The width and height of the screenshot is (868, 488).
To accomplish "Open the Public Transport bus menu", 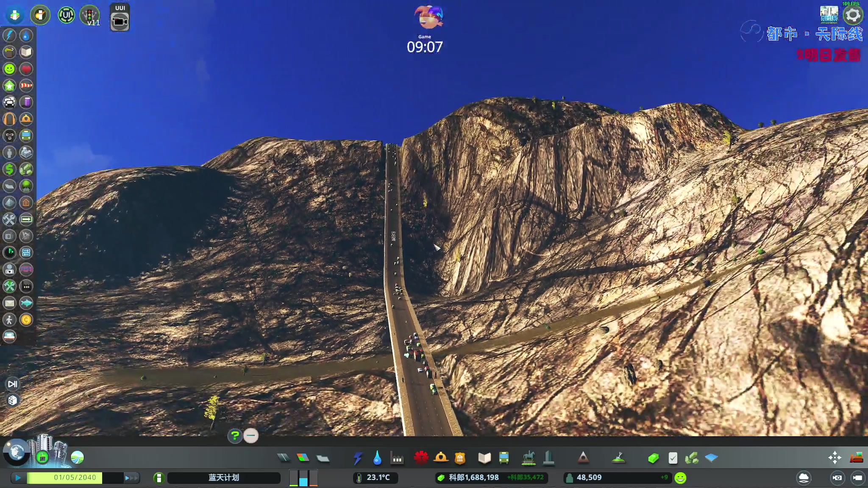I will coord(504,458).
